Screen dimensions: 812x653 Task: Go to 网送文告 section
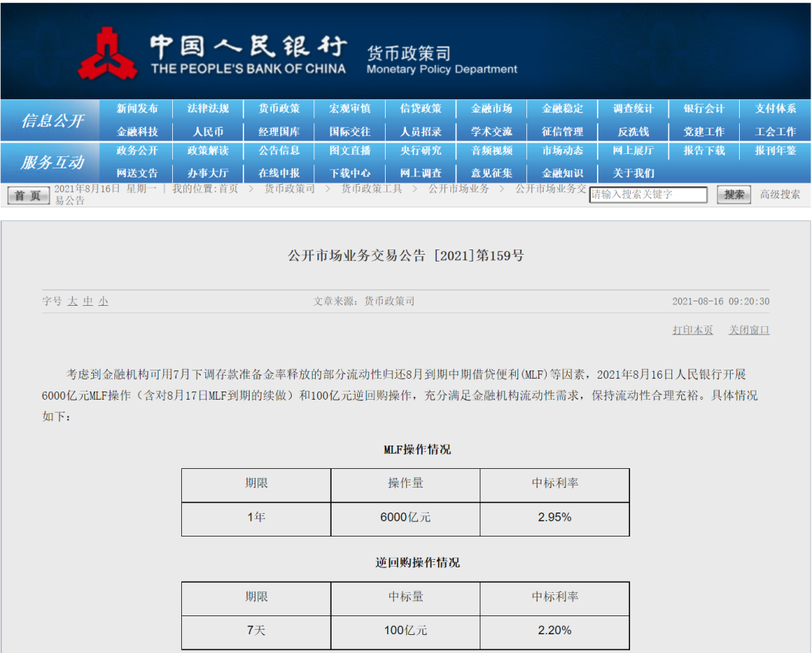[138, 174]
